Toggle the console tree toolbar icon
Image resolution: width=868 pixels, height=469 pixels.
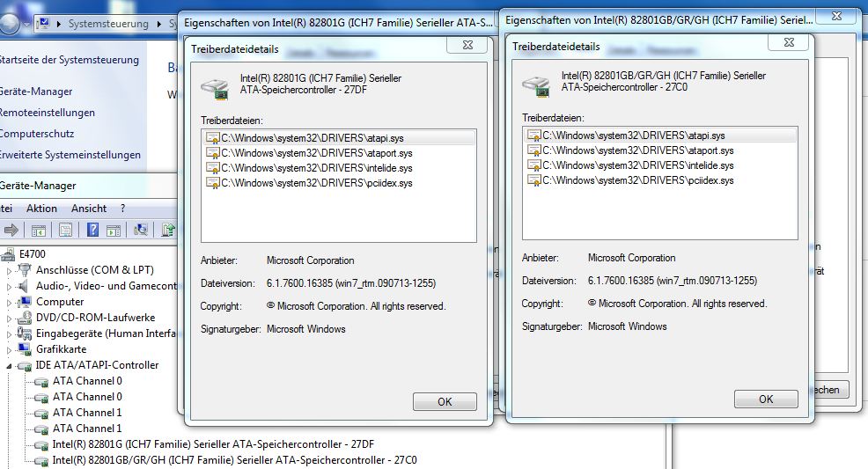38,230
